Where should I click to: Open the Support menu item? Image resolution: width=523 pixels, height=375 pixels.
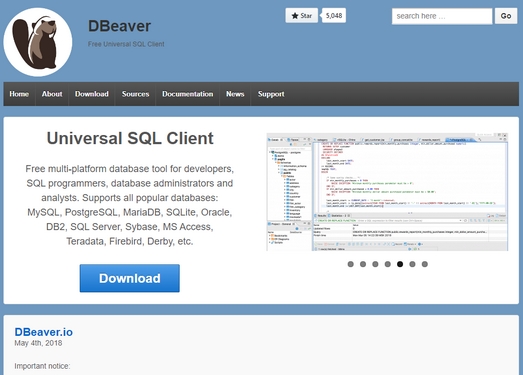pyautogui.click(x=271, y=94)
